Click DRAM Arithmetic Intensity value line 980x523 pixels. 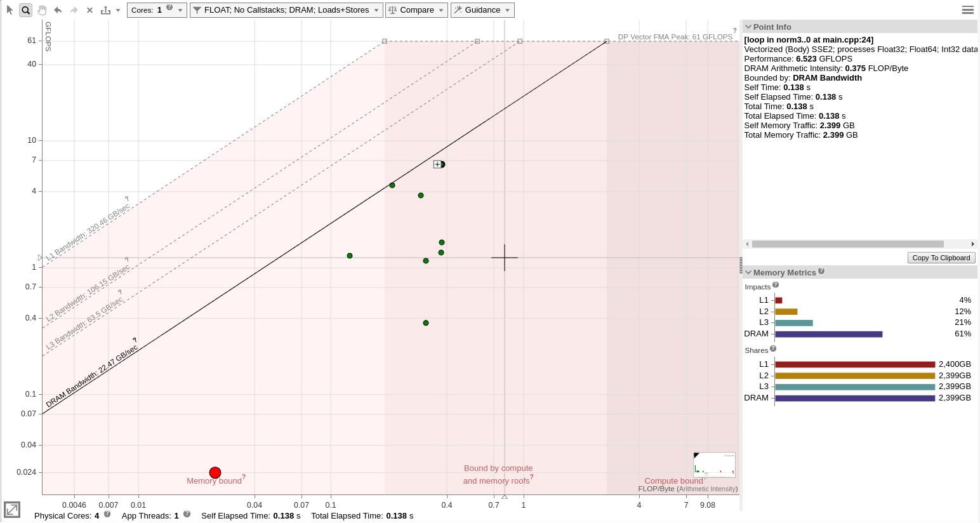tap(826, 69)
